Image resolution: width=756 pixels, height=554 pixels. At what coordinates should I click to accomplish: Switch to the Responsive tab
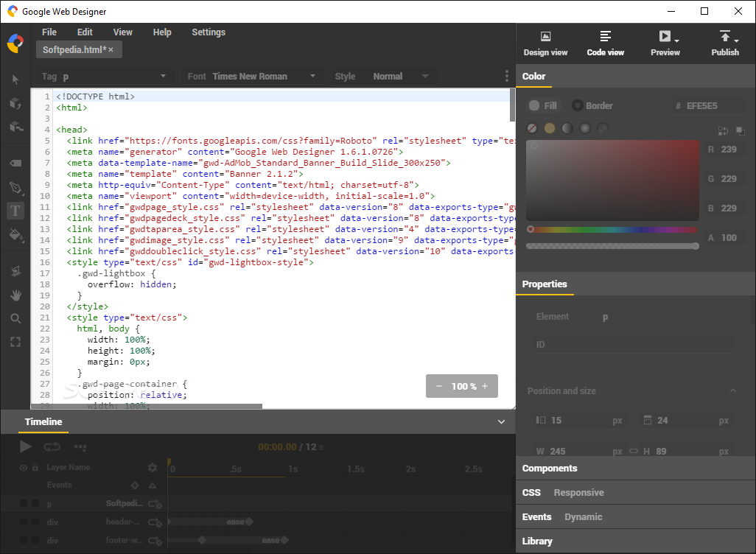[578, 493]
